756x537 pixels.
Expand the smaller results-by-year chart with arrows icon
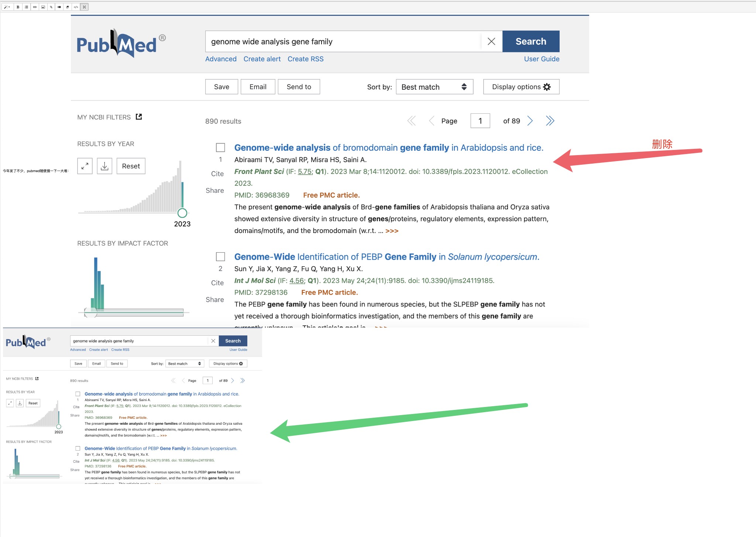point(10,403)
